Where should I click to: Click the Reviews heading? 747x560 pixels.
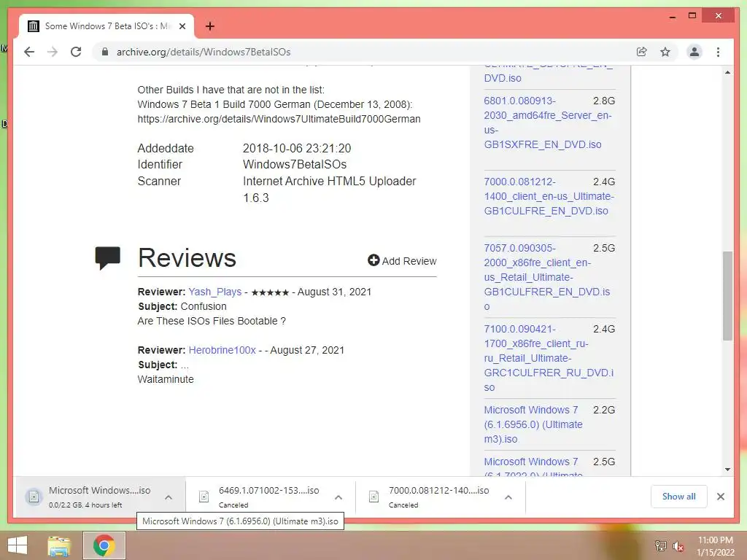tap(187, 257)
